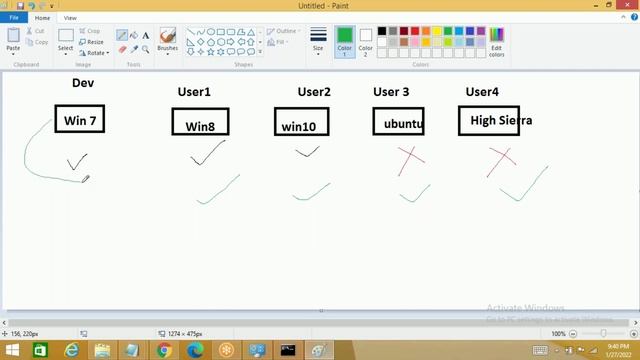Screen dimensions: 640x360
Task: Activate the Text tool
Action: pos(146,36)
